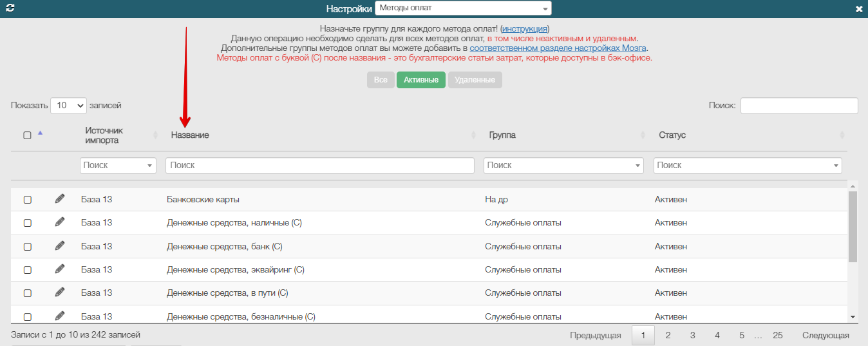Focus the Поиск field at top right

pyautogui.click(x=799, y=106)
